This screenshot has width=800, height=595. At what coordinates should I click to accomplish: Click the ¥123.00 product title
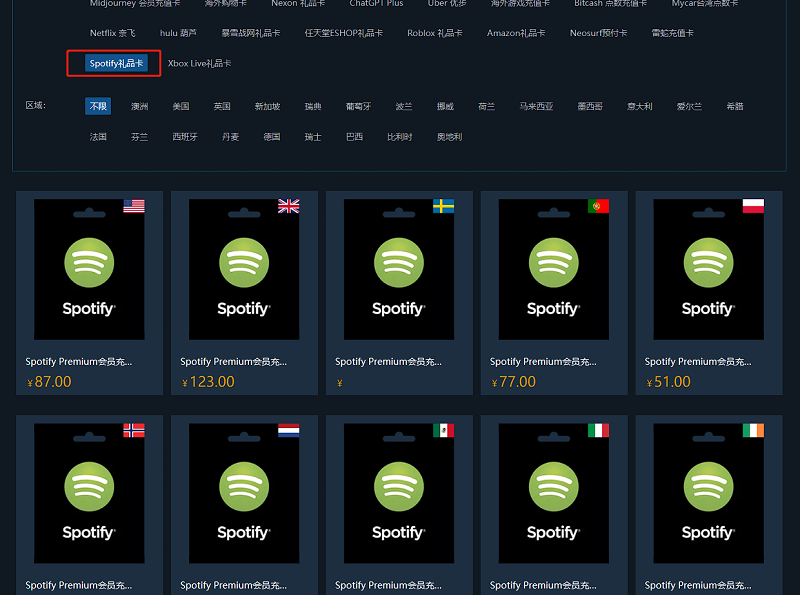[x=233, y=362]
